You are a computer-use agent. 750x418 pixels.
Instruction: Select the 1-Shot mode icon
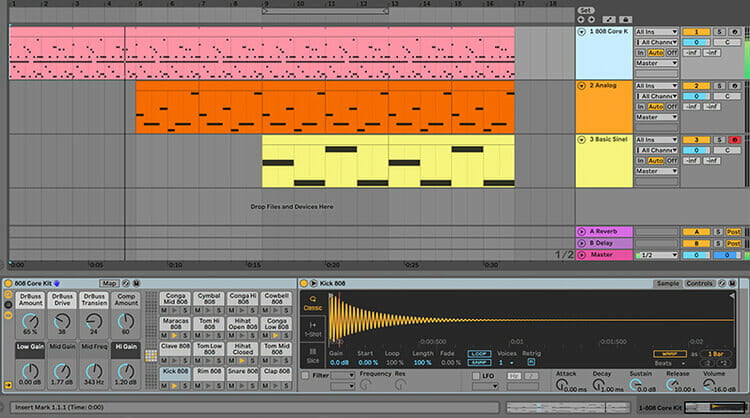coord(310,325)
